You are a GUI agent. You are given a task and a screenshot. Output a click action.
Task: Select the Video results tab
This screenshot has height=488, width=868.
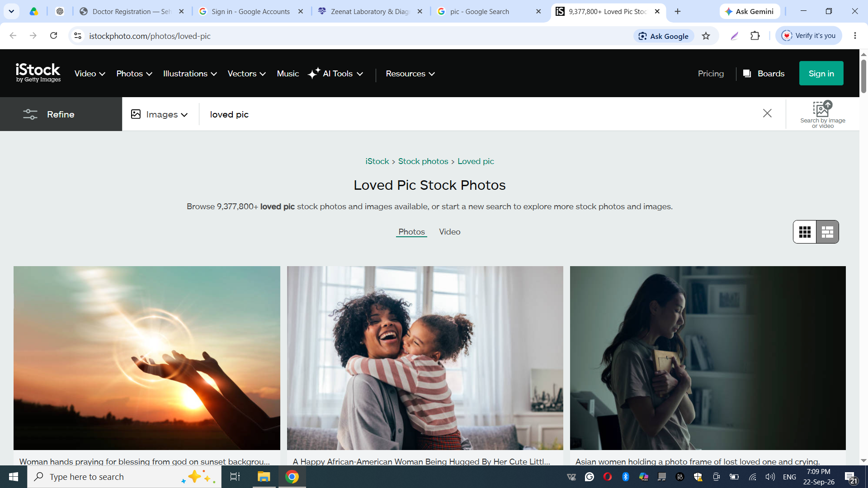[449, 232]
